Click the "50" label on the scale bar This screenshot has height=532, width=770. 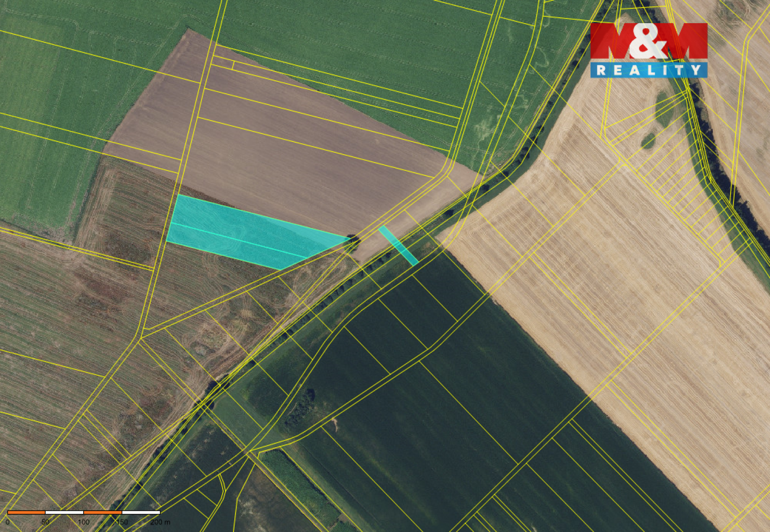[x=45, y=522]
